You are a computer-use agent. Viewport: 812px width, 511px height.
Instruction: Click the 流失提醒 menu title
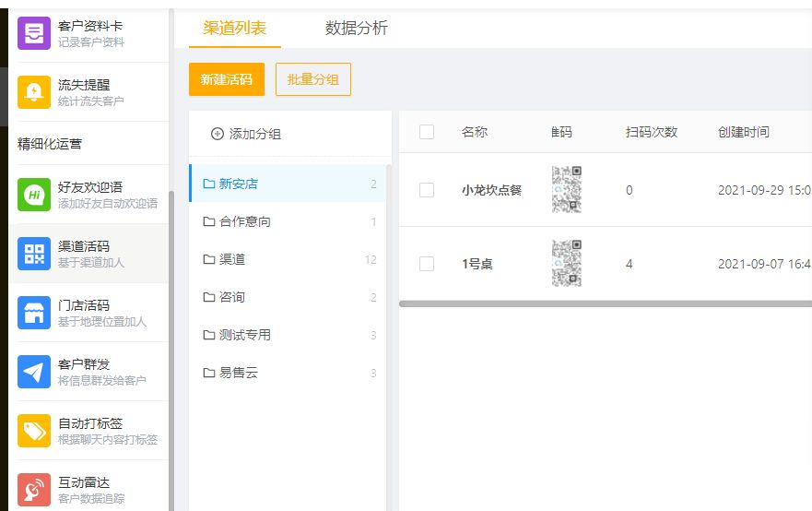(84, 85)
